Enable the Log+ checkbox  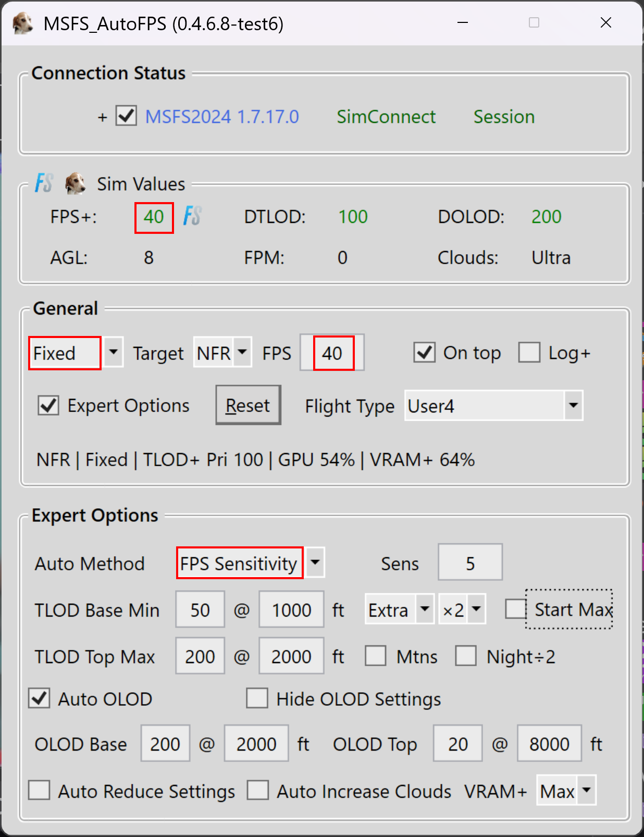pyautogui.click(x=529, y=353)
